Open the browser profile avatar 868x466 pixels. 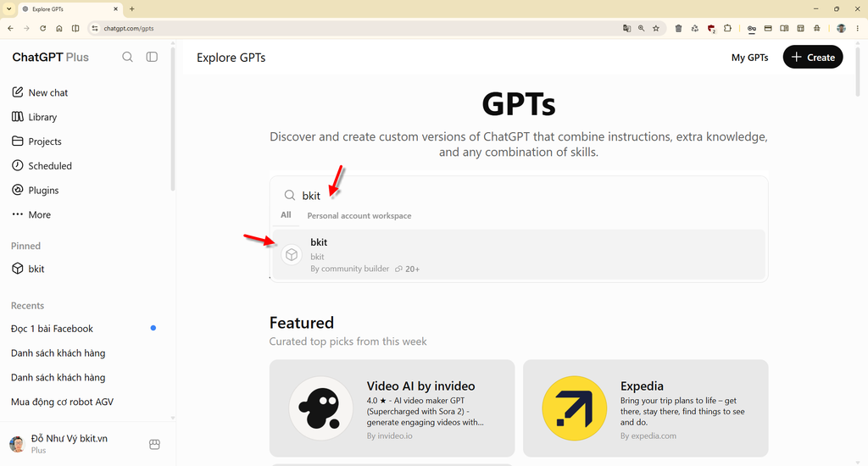pyautogui.click(x=841, y=28)
